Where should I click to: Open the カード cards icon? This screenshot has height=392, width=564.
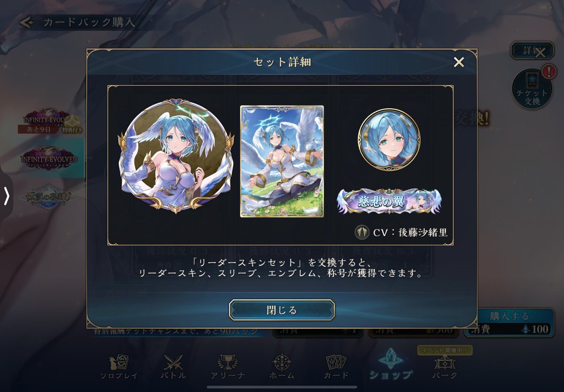337,366
